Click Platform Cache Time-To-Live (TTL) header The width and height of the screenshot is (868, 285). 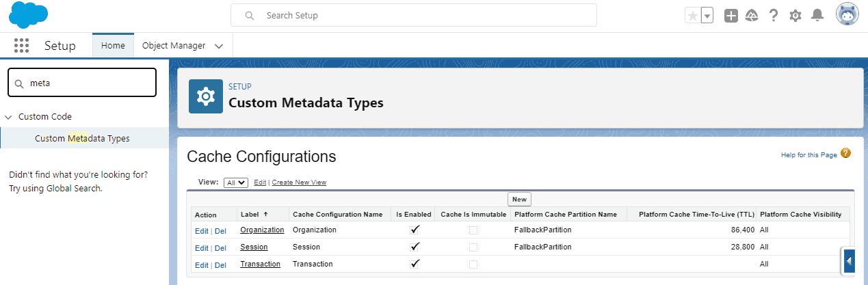pos(697,215)
